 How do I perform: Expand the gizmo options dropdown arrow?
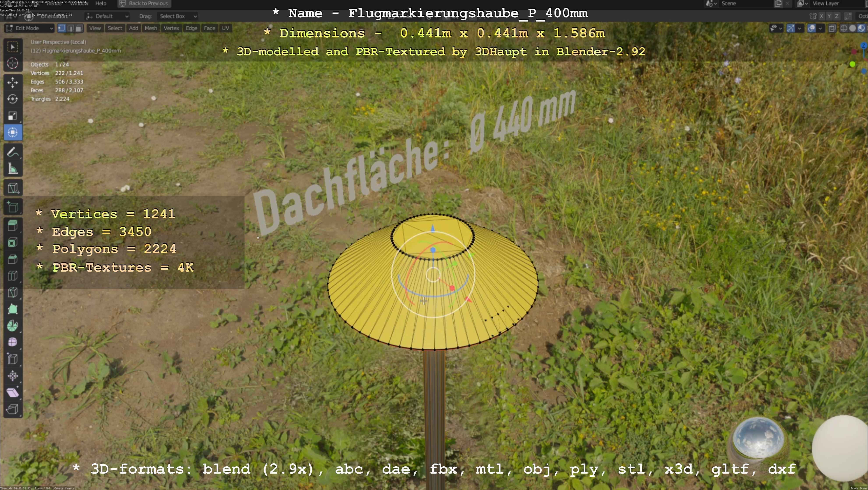coord(800,28)
